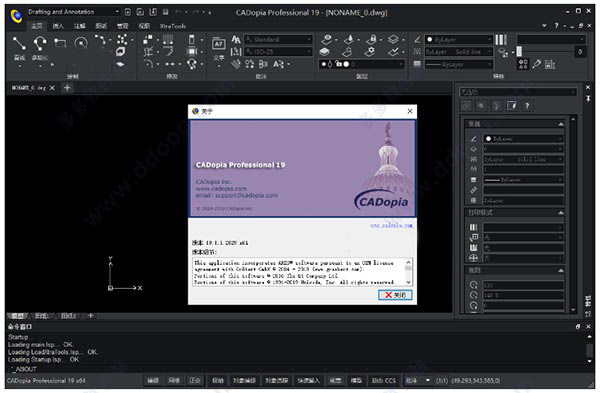Float the command window panel

[x=578, y=326]
